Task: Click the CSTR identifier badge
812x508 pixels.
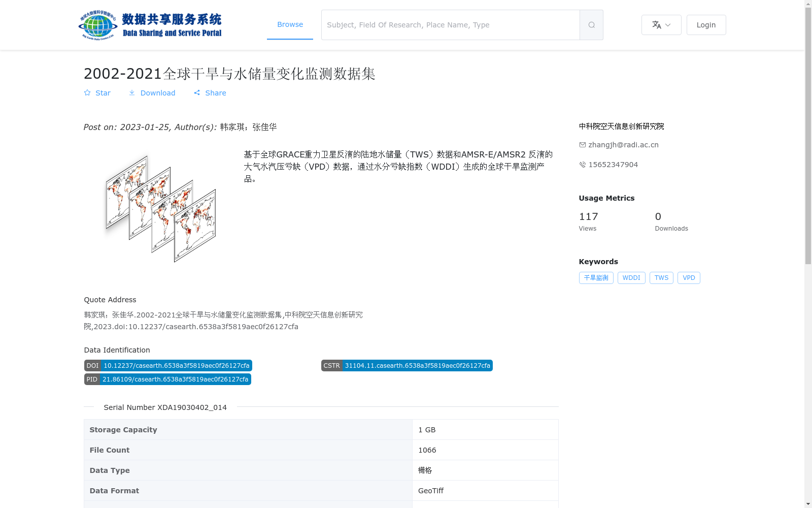Action: point(407,366)
